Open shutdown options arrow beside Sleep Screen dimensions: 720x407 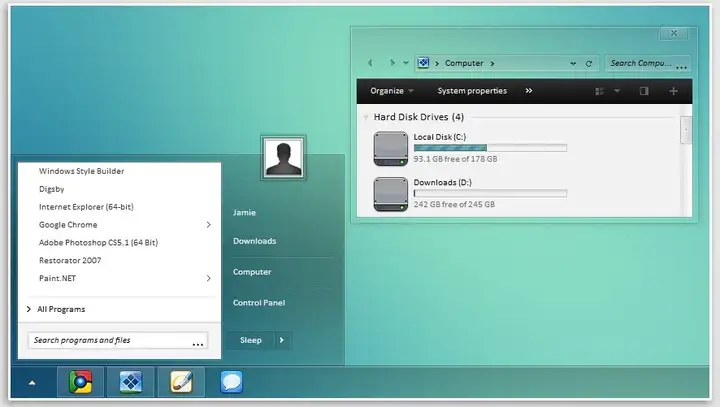tap(282, 340)
